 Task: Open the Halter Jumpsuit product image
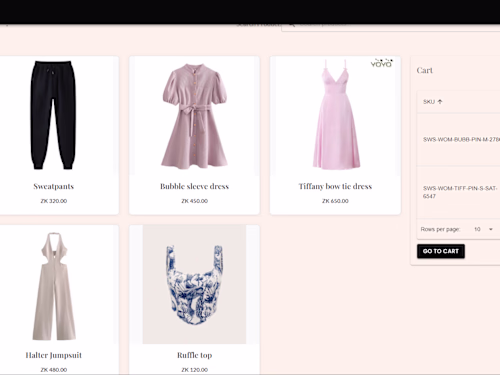click(x=54, y=285)
